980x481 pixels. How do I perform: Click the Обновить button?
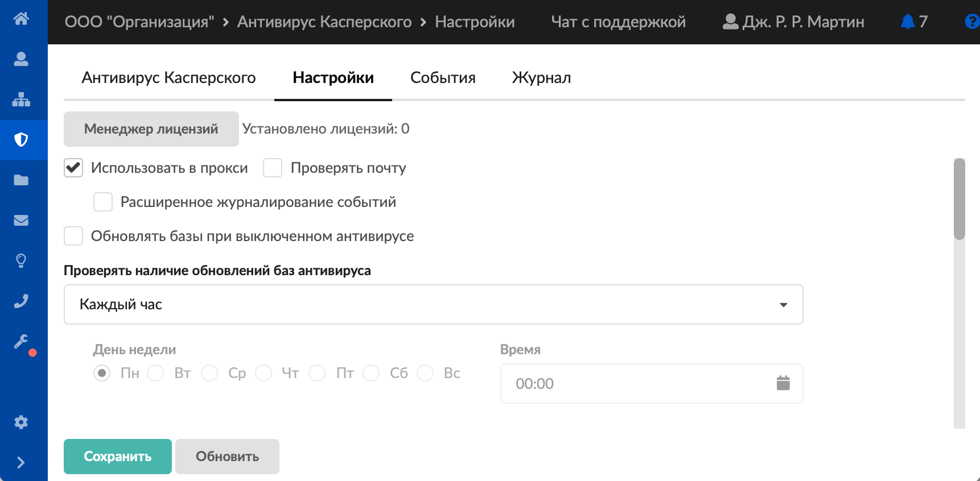[x=227, y=457]
